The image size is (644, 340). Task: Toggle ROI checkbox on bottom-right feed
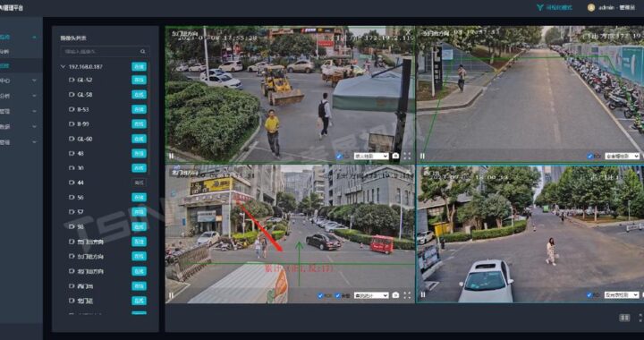590,295
